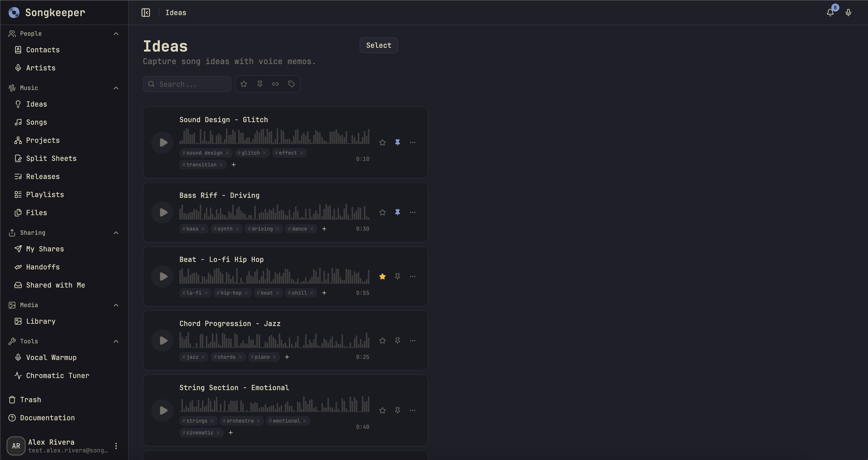Open the Split Sheets section

point(51,158)
